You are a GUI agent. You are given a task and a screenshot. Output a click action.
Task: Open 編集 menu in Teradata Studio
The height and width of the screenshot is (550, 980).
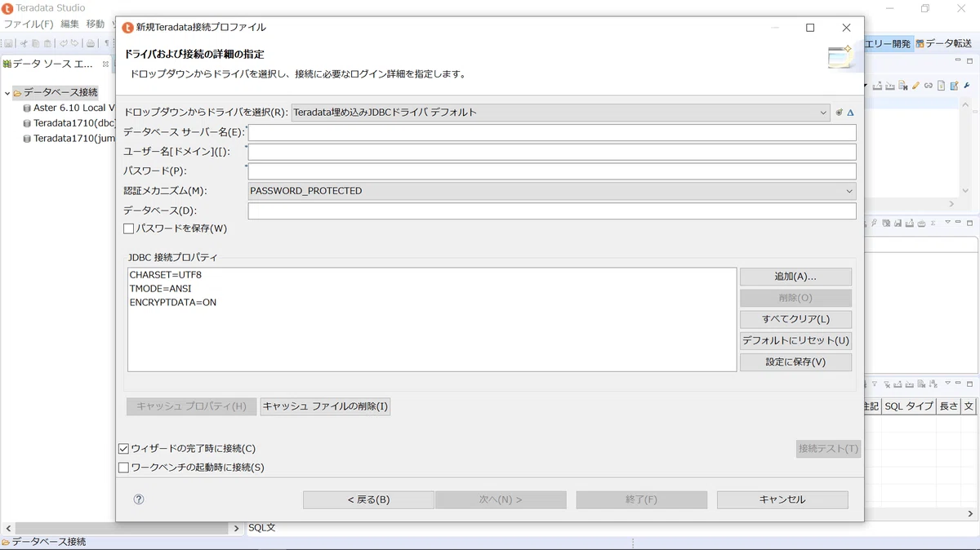click(70, 24)
